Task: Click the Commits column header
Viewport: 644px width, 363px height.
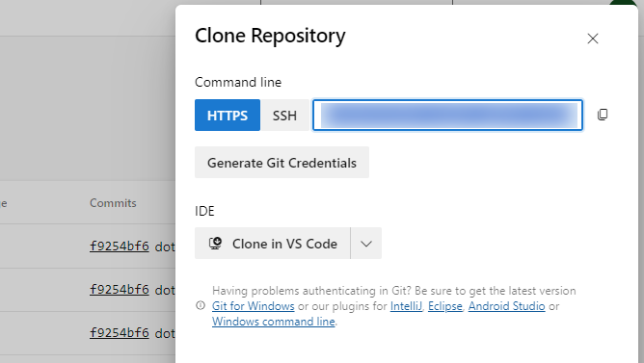Action: tap(113, 203)
